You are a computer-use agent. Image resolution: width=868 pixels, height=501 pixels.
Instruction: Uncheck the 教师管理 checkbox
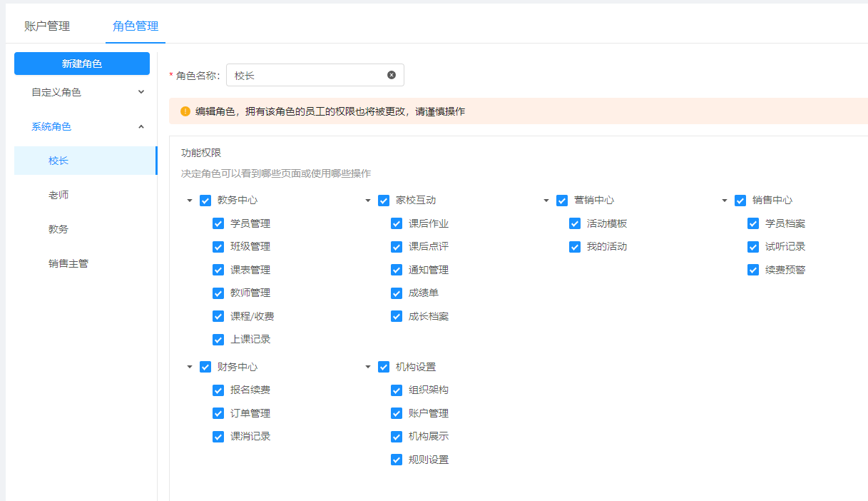(218, 293)
